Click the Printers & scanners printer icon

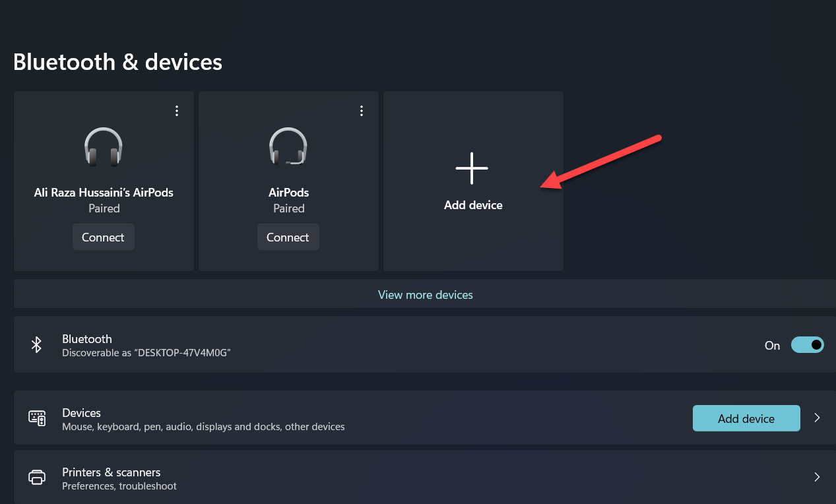tap(37, 477)
